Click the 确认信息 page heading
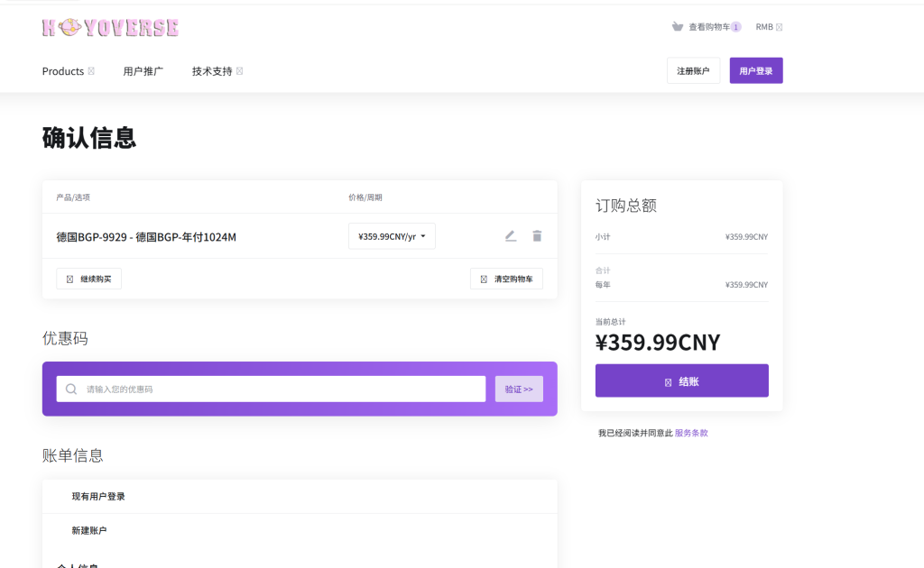Image resolution: width=924 pixels, height=568 pixels. point(89,138)
